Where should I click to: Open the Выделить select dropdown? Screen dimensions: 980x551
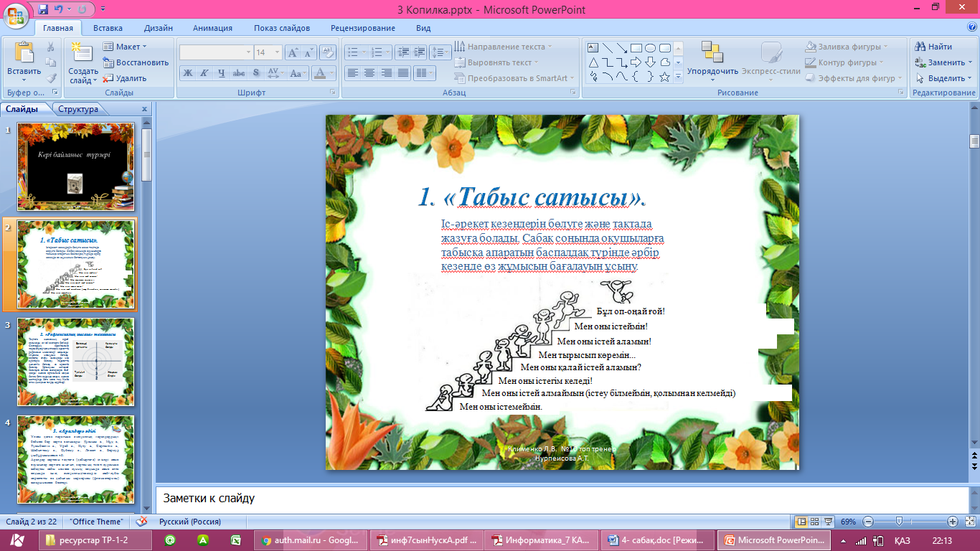(943, 78)
